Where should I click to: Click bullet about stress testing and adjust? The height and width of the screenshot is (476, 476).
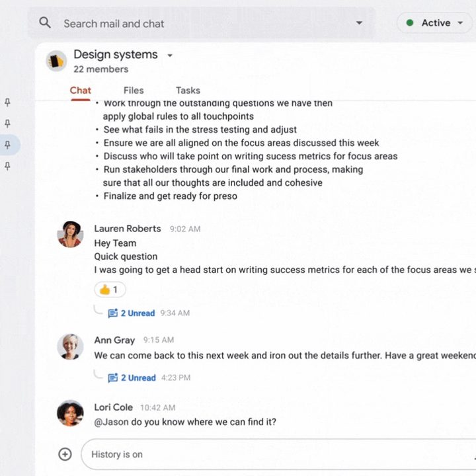200,130
